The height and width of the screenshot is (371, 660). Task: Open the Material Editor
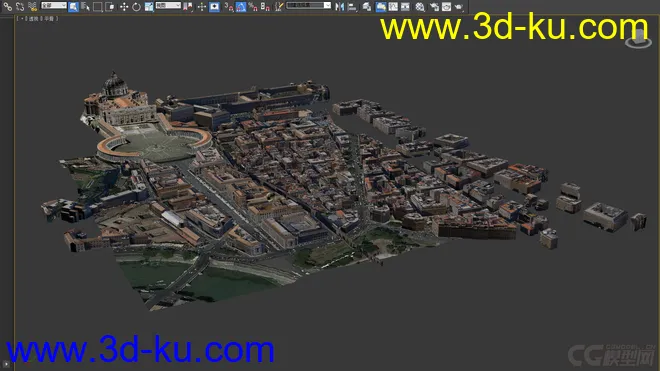click(420, 7)
